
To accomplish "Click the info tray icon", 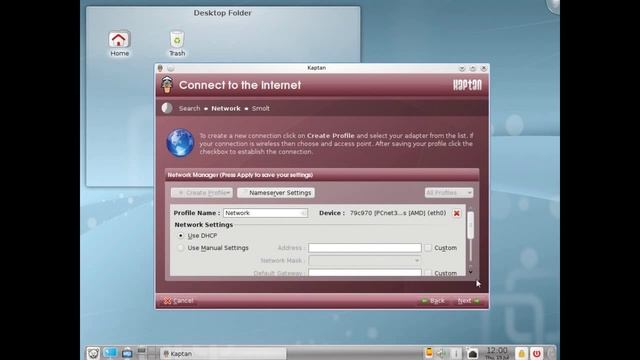I will click(456, 353).
